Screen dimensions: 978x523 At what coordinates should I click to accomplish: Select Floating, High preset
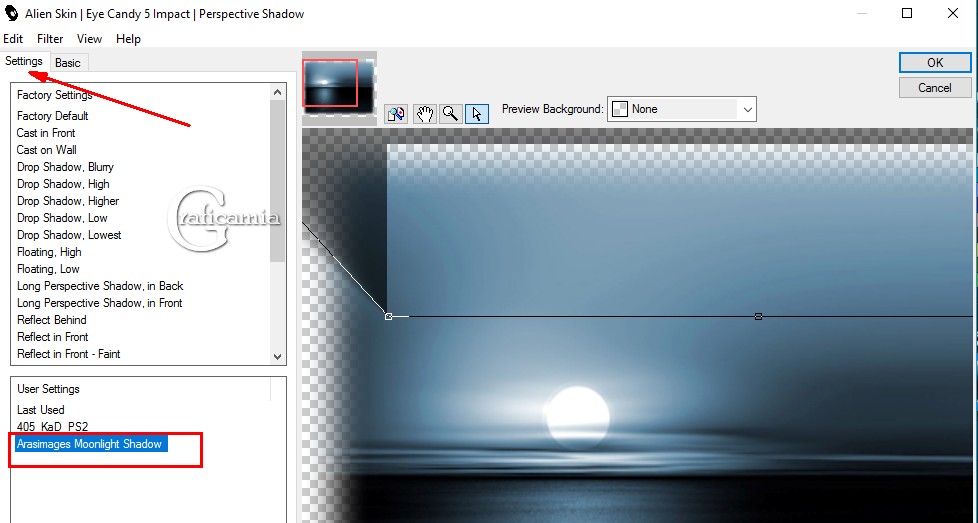pos(49,252)
